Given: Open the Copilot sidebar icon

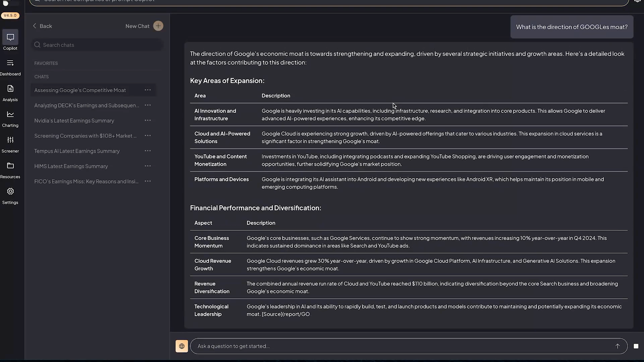Looking at the screenshot, I should pos(10,37).
